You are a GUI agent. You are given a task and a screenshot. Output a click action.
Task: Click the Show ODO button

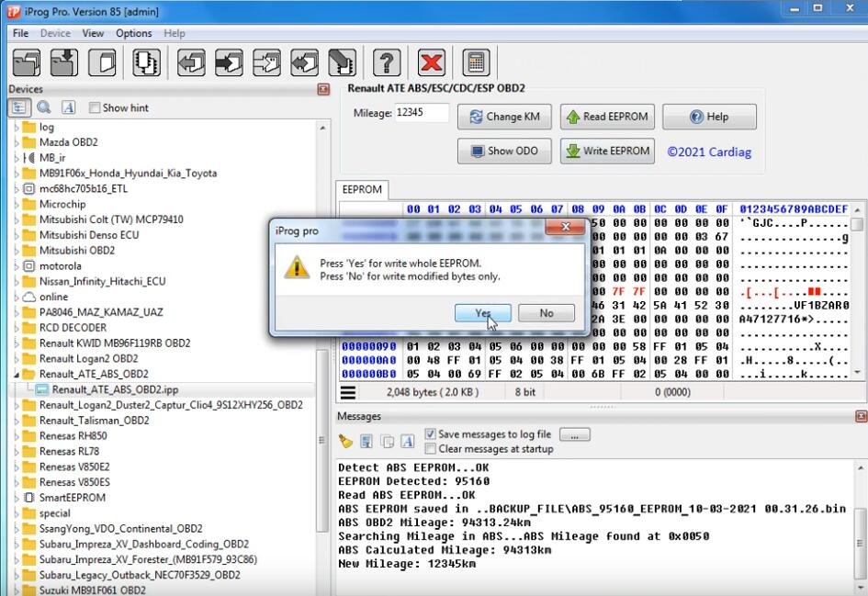[504, 151]
